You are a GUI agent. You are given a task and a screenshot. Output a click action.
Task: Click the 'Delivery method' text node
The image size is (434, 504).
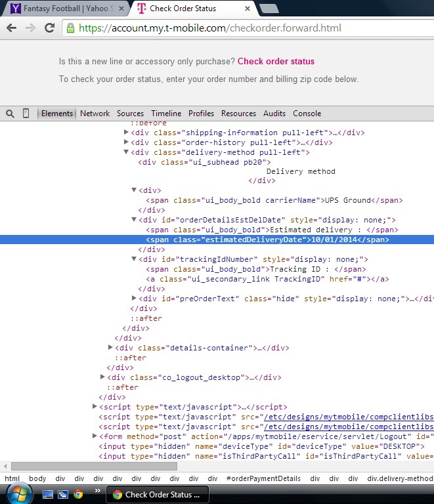301,172
